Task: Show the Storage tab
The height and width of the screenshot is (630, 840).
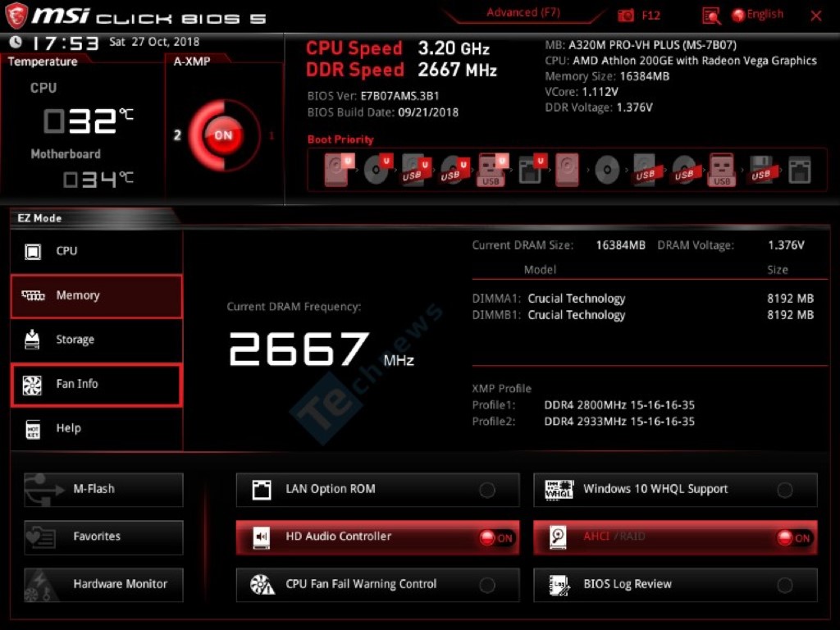Action: (97, 340)
